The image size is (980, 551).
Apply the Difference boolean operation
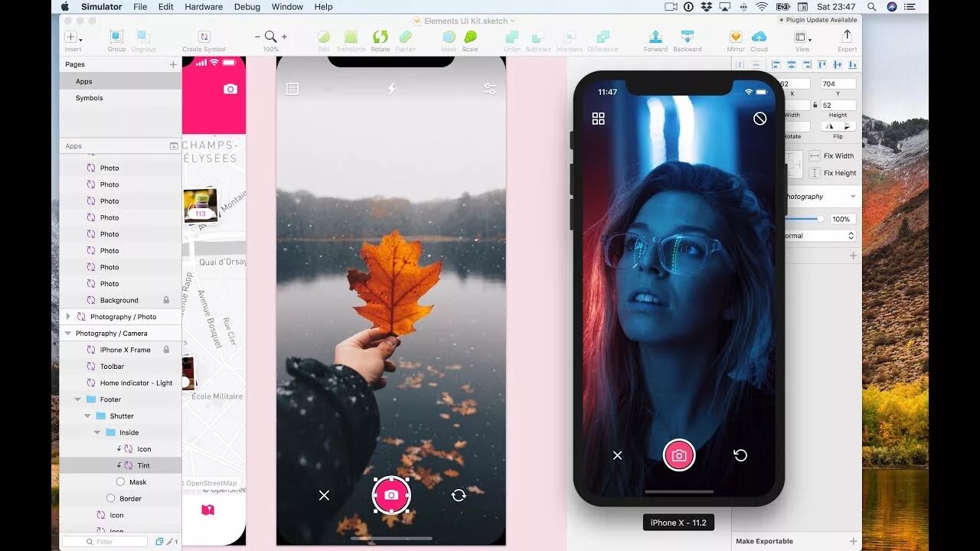point(603,37)
